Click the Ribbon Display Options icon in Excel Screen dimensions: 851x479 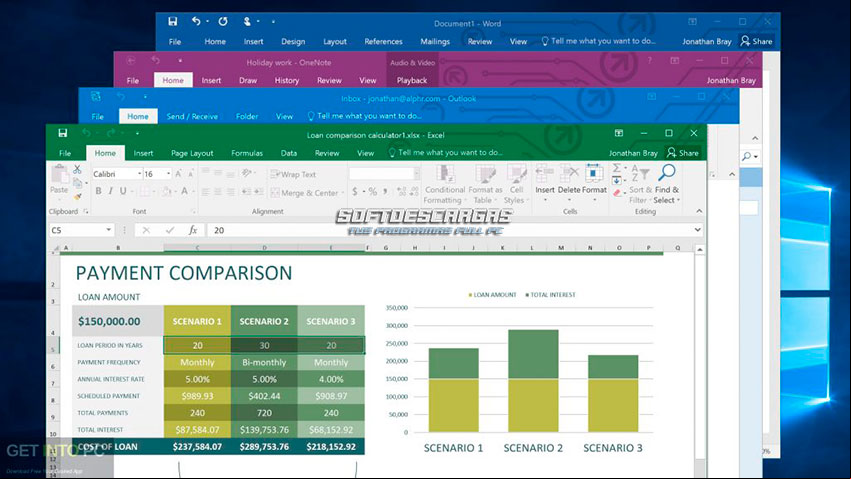click(619, 133)
